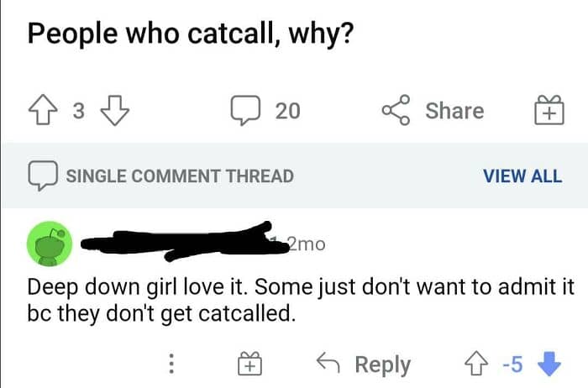The height and width of the screenshot is (388, 588).
Task: Remove the blue downvote on the comment
Action: [551, 364]
